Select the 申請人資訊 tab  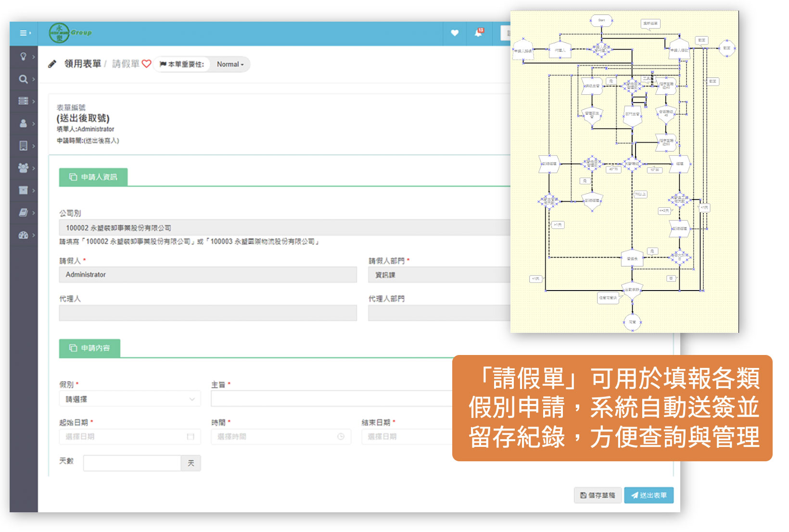93,177
